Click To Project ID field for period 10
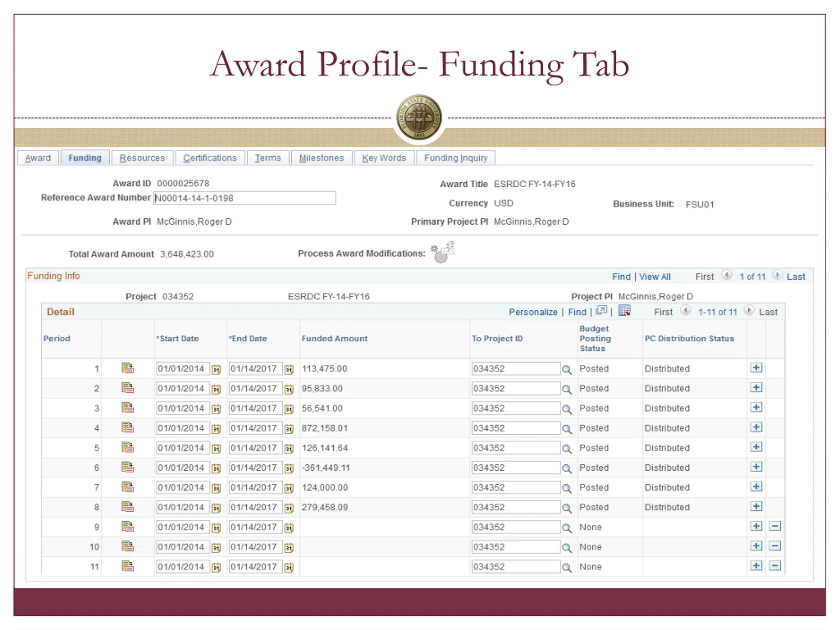The height and width of the screenshot is (630, 840). pos(516,547)
